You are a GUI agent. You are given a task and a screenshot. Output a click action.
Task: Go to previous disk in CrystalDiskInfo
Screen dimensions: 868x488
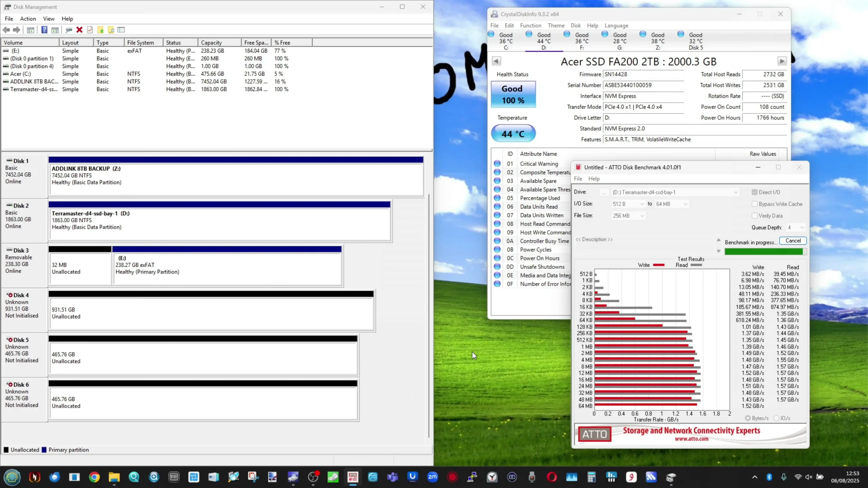tap(496, 61)
